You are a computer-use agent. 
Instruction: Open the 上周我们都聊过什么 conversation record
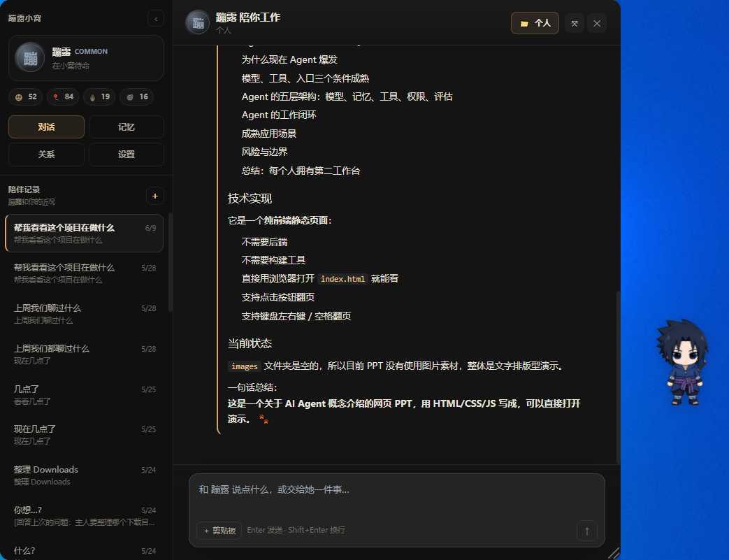84,354
